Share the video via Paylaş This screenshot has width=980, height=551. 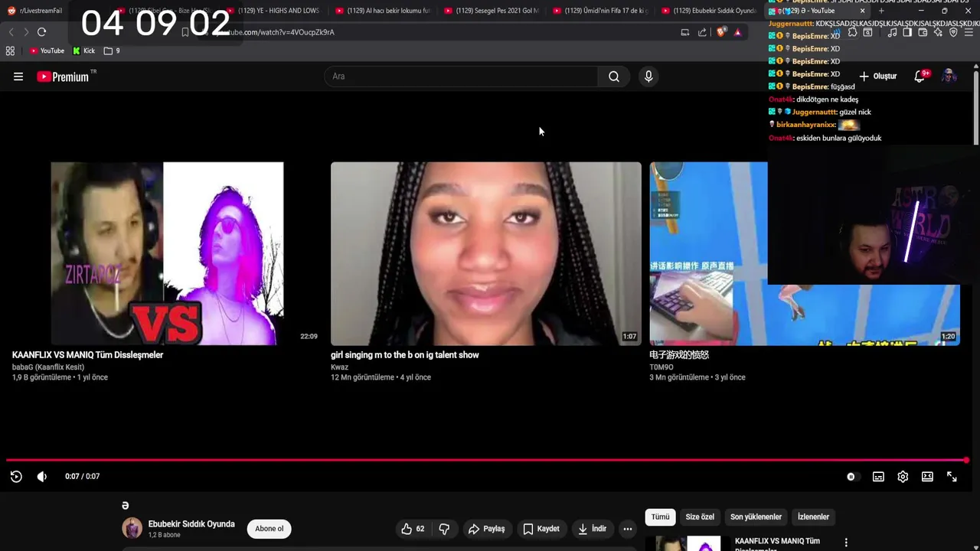486,529
